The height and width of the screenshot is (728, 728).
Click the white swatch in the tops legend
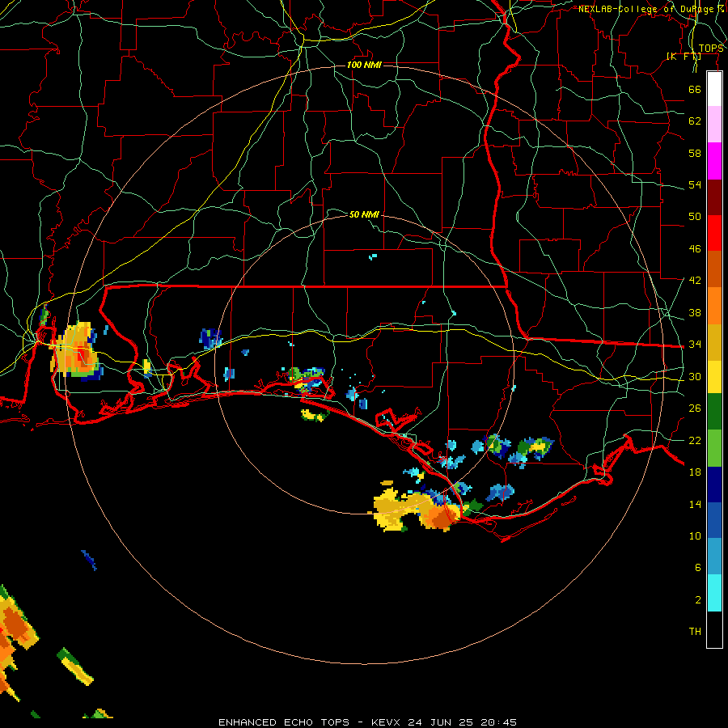pyautogui.click(x=714, y=89)
